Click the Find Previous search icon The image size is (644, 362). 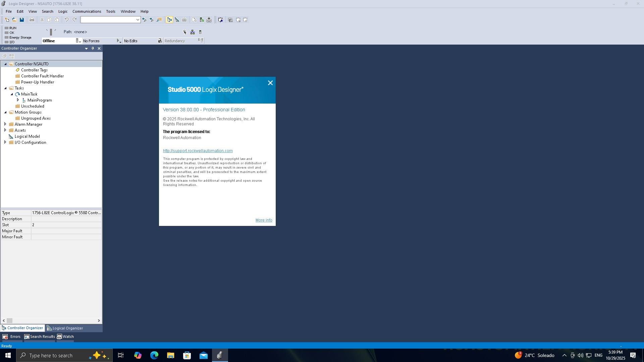tap(144, 20)
